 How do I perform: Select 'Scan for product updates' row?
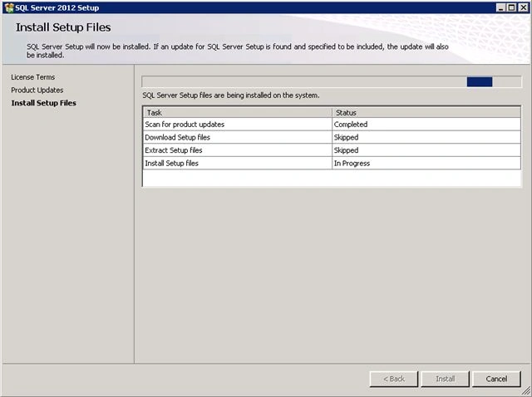coord(332,124)
